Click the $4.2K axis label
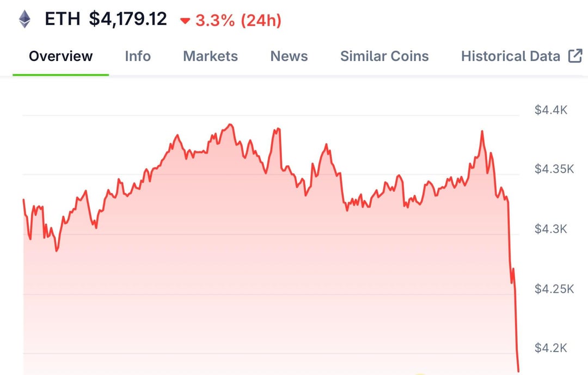 [551, 348]
